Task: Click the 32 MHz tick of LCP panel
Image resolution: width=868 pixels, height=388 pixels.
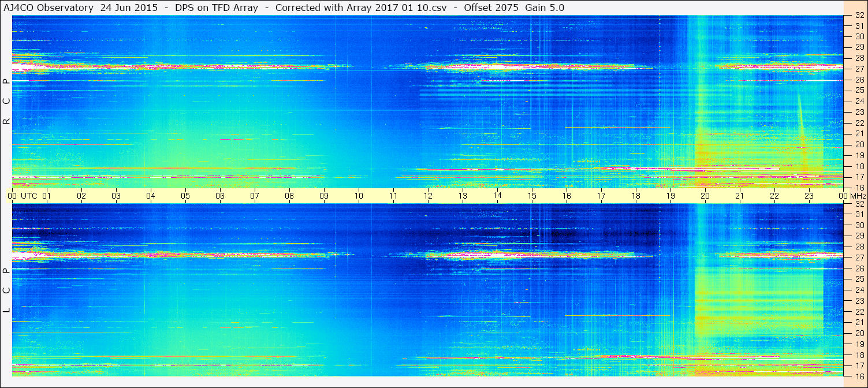Action: tap(859, 204)
